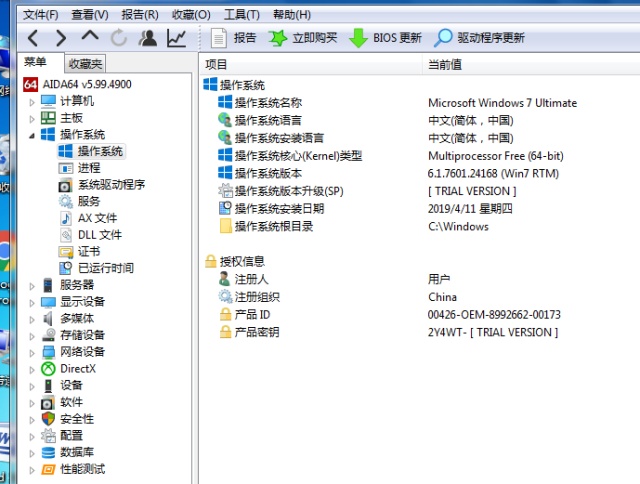Click the 服务 gear icon in tree
Image resolution: width=640 pixels, height=484 pixels.
(65, 201)
